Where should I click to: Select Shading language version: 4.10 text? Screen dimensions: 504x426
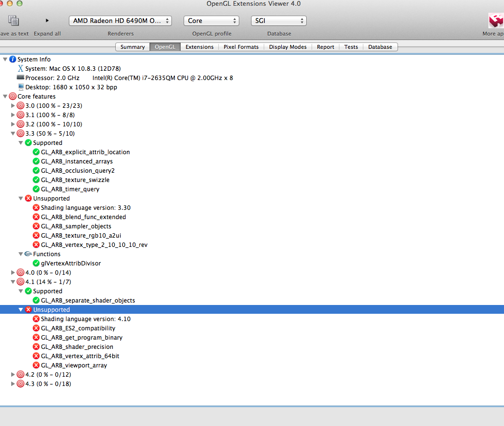[86, 319]
